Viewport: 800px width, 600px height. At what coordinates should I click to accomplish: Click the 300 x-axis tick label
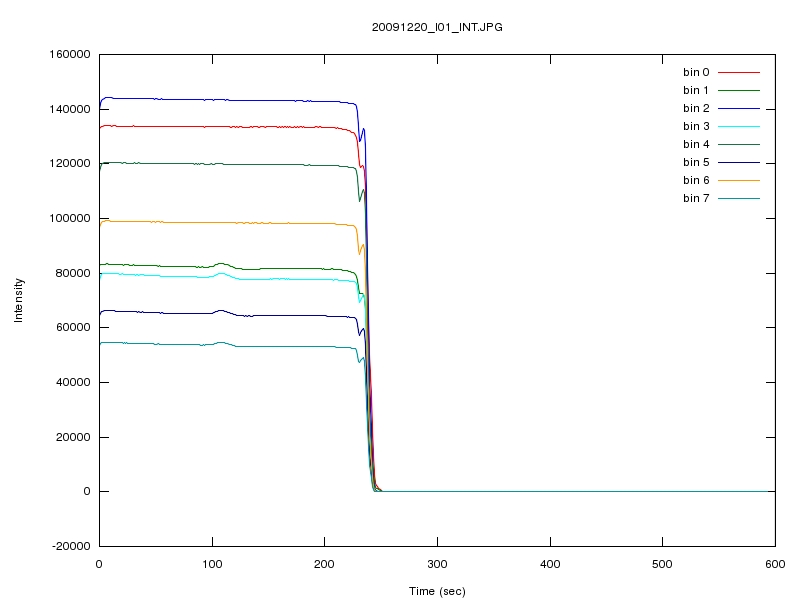point(437,564)
